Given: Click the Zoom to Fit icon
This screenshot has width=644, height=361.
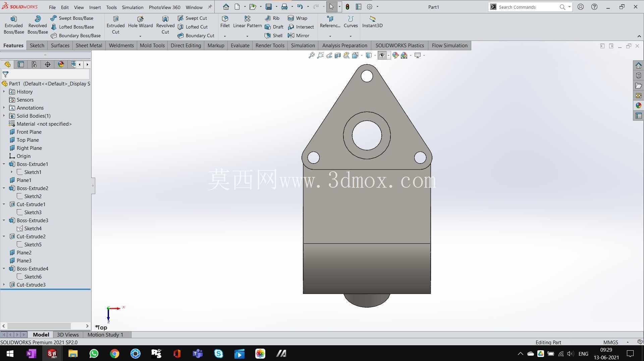Looking at the screenshot, I should (312, 55).
